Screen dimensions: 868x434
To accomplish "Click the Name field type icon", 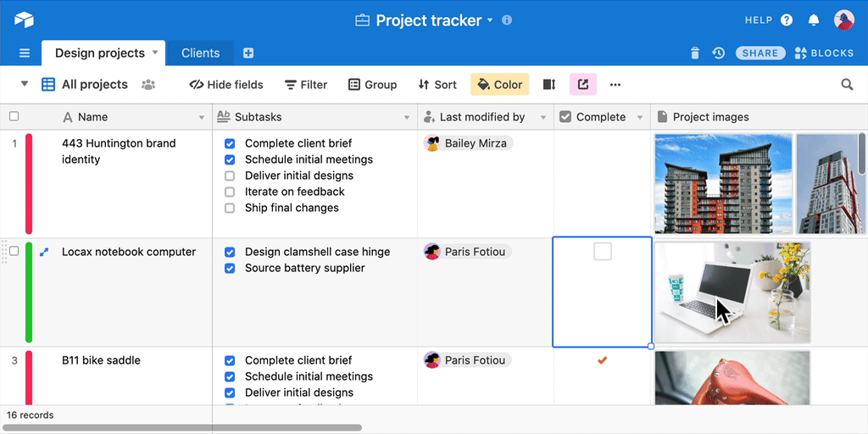I will [68, 117].
